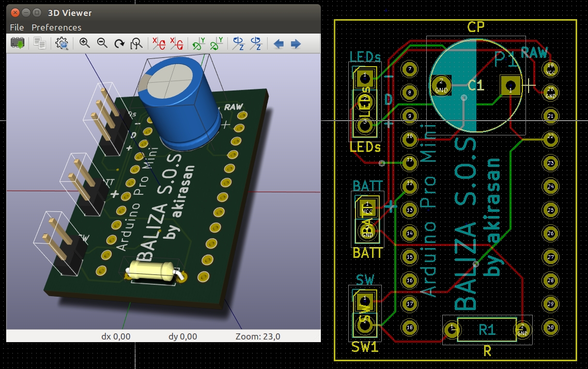Click the CP value label above the capacitor
Viewport: 588px width, 369px height.
[476, 27]
